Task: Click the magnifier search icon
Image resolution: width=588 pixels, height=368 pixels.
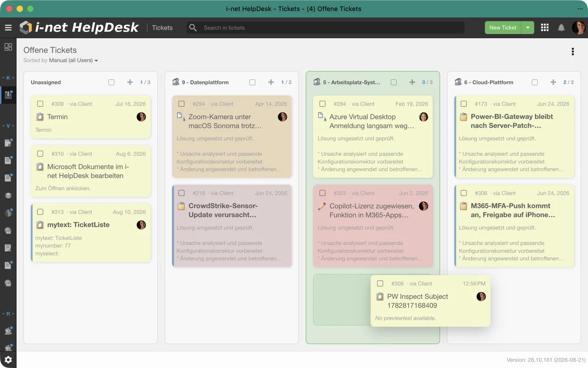Action: (193, 27)
